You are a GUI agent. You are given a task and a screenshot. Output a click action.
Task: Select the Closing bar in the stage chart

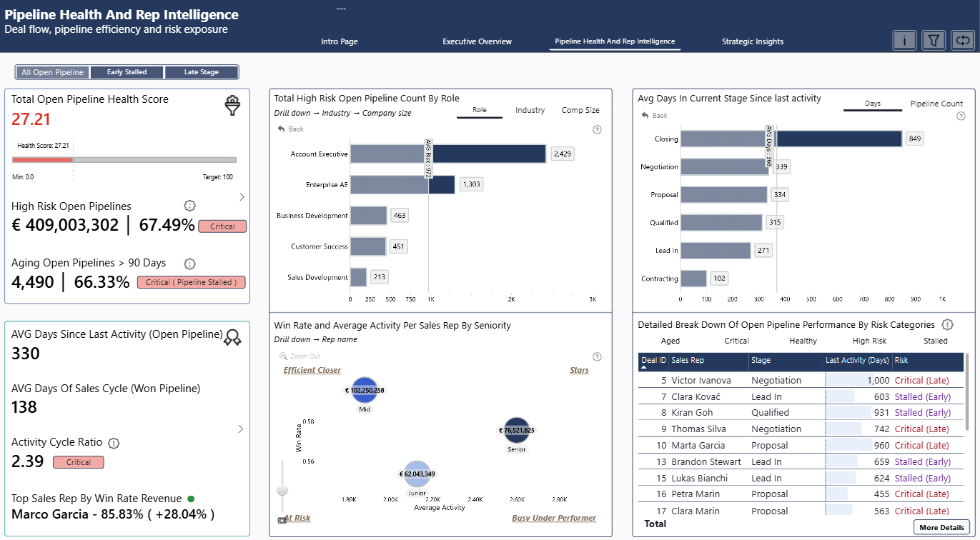click(x=791, y=139)
